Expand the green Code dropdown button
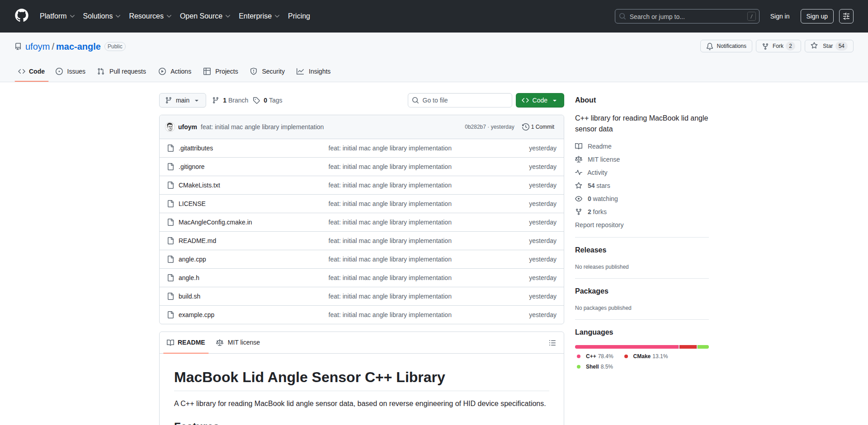The width and height of the screenshot is (868, 425). pos(540,100)
